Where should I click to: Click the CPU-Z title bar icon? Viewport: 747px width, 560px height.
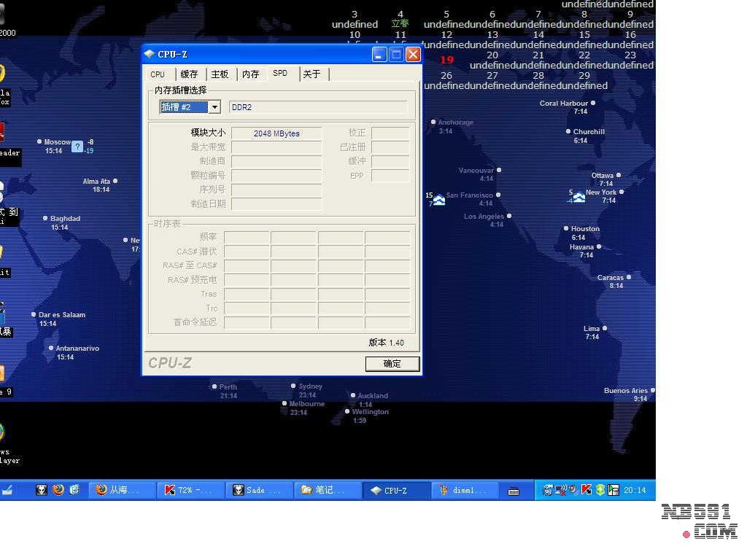pyautogui.click(x=150, y=54)
